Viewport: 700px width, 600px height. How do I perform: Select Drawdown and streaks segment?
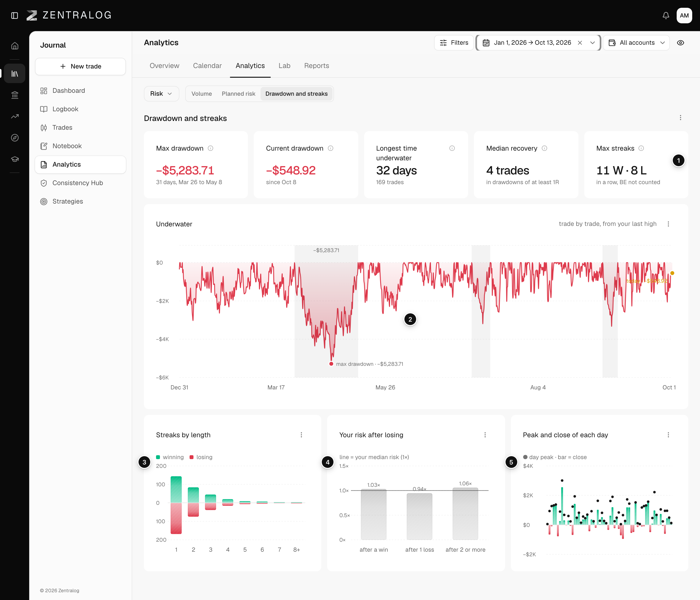coord(296,94)
